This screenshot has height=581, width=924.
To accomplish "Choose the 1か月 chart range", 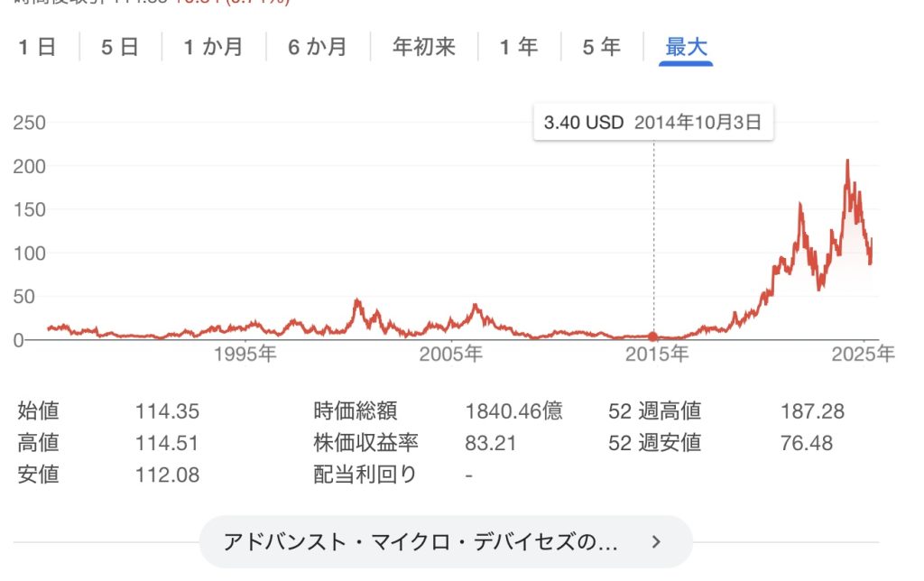I will click(213, 47).
